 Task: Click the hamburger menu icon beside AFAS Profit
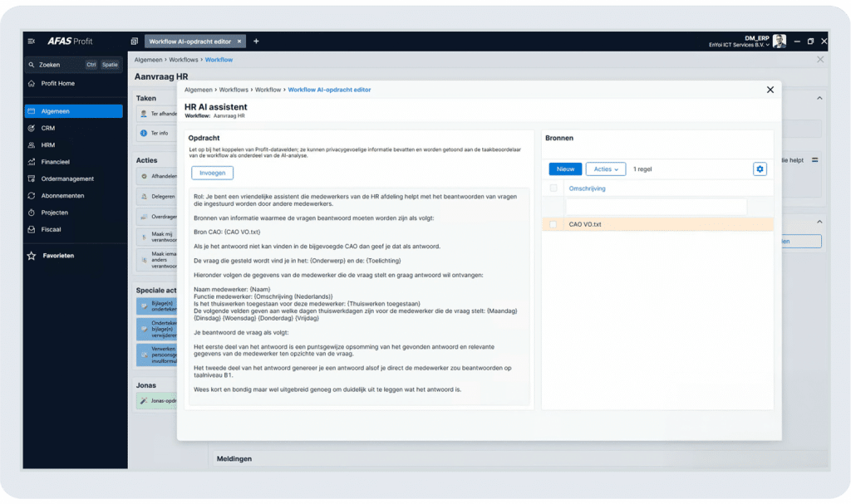click(32, 41)
